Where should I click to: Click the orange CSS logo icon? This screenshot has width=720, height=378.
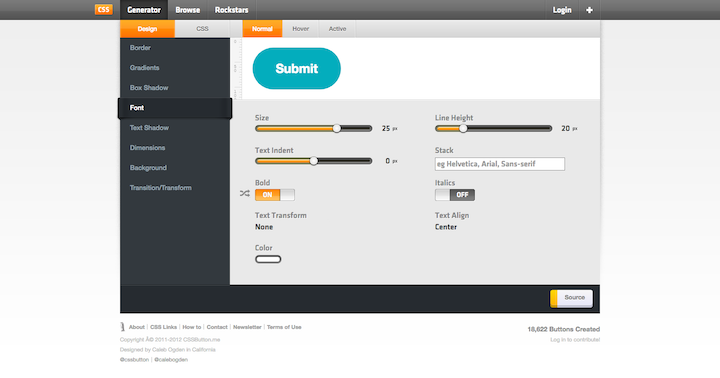point(104,10)
